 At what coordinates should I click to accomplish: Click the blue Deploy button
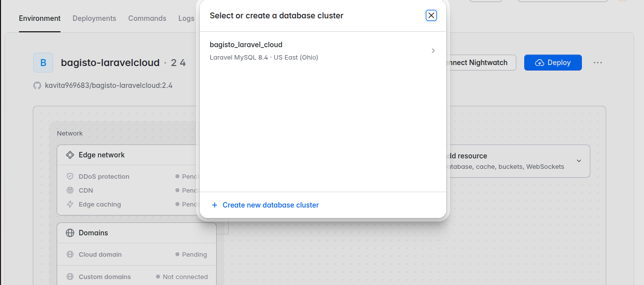(x=553, y=63)
